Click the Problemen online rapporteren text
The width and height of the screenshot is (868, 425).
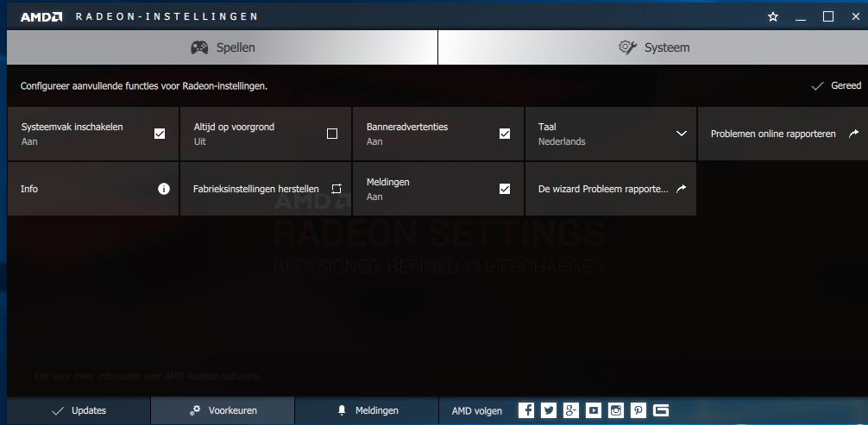click(773, 134)
